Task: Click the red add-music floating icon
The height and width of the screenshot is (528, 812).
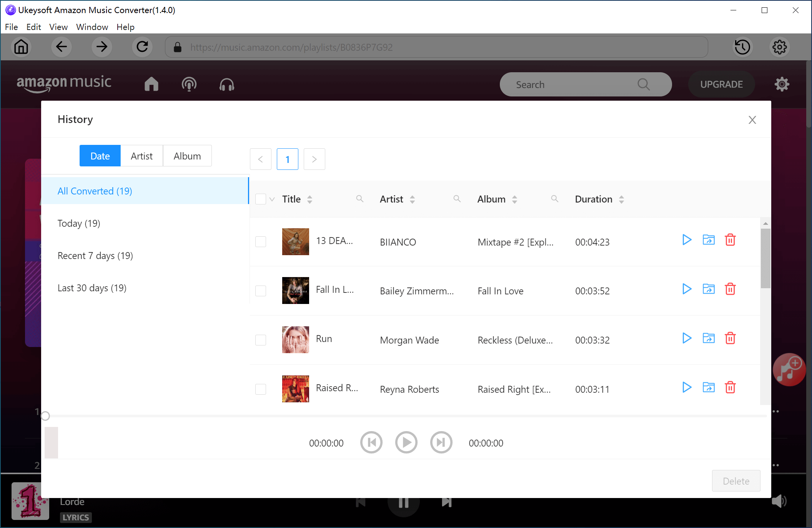Action: 789,370
